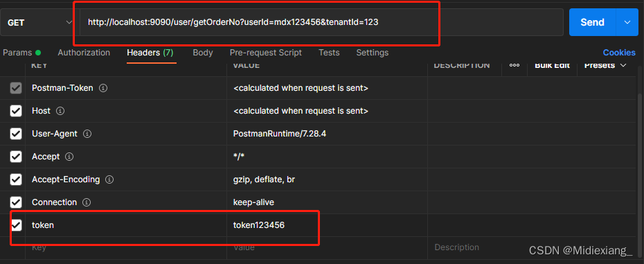The image size is (644, 264).
Task: Click the info icon beside Accept
Action: [69, 157]
